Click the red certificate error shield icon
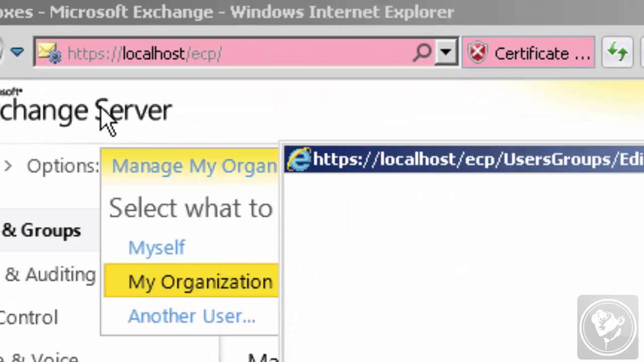 coord(477,53)
